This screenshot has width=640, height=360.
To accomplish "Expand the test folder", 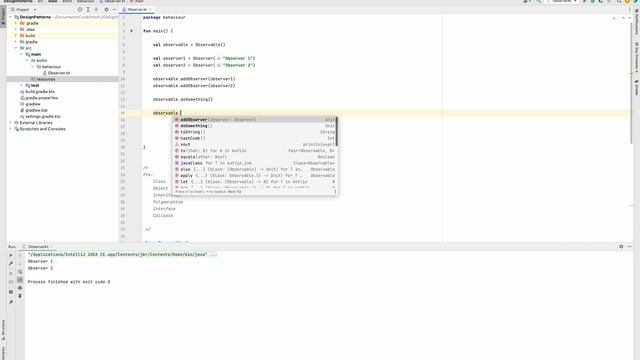I will coord(22,85).
